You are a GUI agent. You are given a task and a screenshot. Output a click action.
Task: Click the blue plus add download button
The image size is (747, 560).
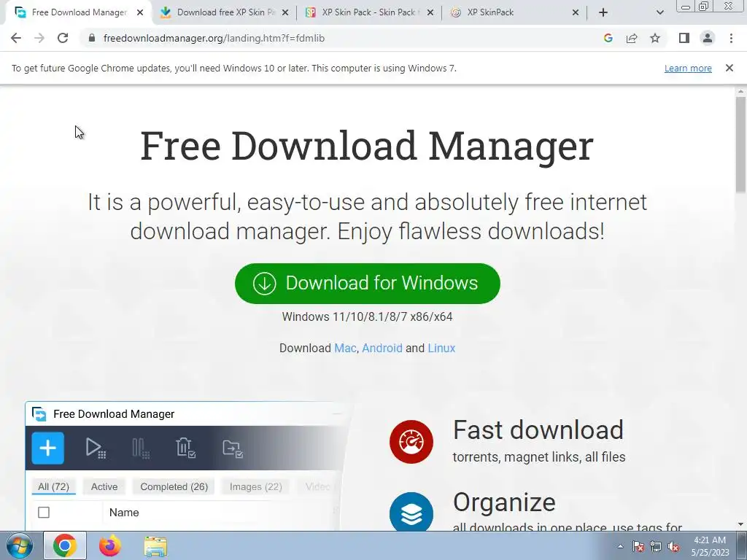(x=47, y=448)
